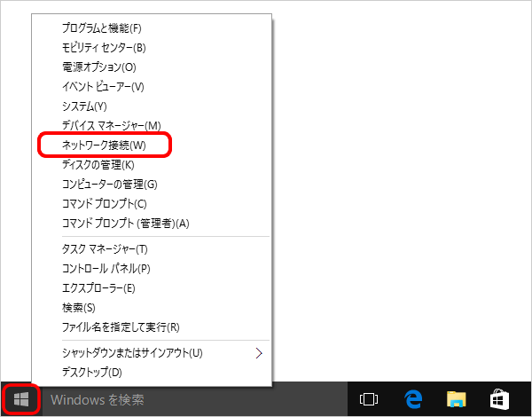
Task: Choose モビリティ センター(B)
Action: point(104,47)
